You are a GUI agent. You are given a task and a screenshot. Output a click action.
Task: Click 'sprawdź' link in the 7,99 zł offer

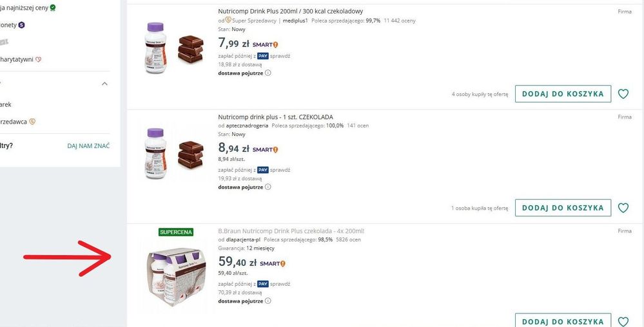tap(280, 56)
